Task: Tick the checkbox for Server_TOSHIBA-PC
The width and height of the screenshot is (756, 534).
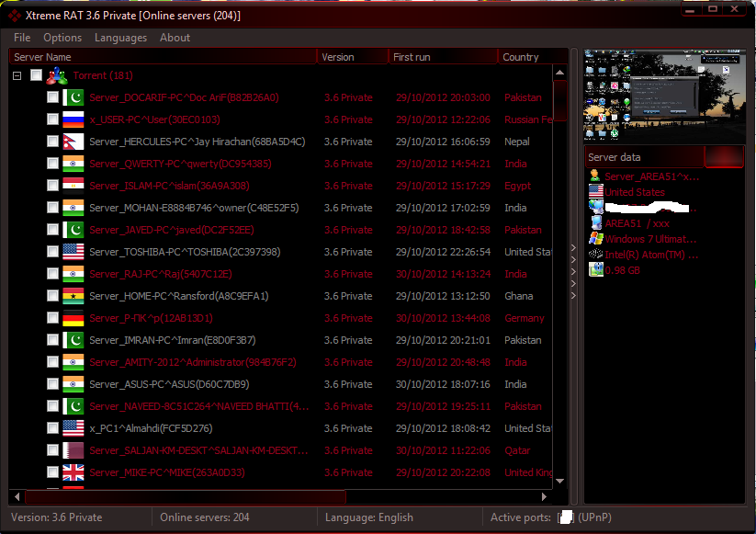Action: coord(52,251)
